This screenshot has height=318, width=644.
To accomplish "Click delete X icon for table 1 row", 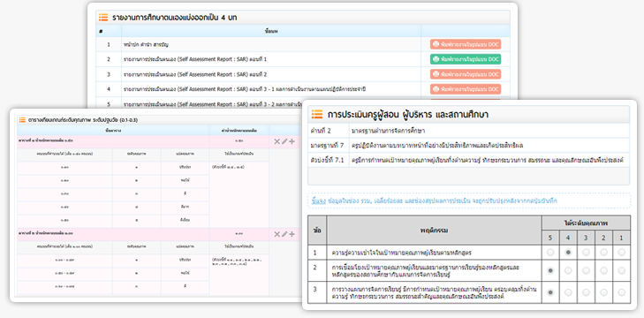I will 277,141.
